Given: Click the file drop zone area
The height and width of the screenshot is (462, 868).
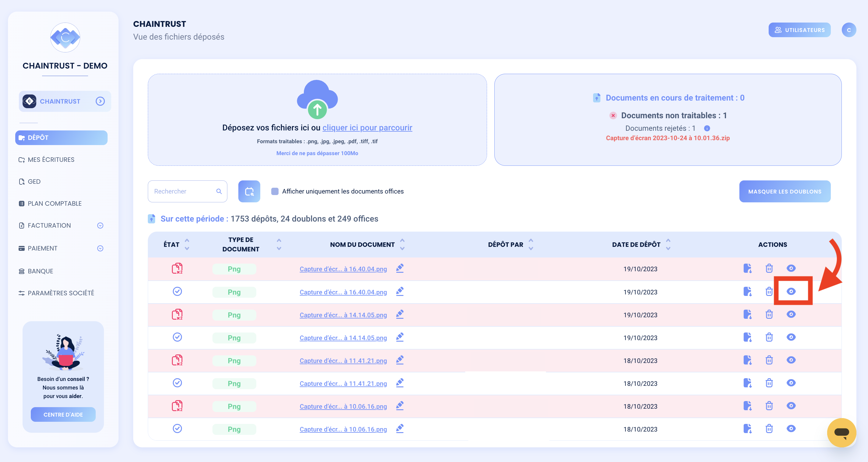Looking at the screenshot, I should point(317,120).
